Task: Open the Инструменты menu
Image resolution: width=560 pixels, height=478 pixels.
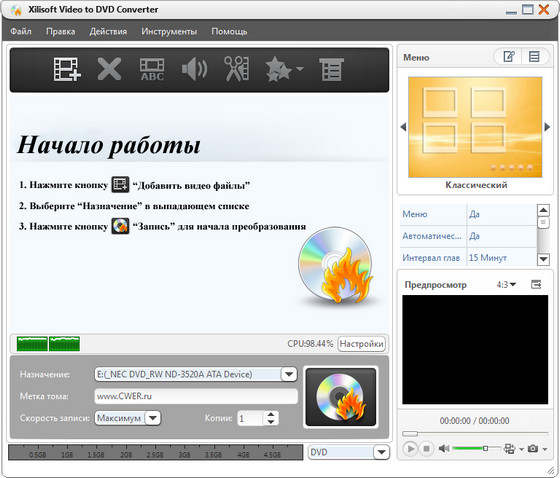Action: pos(169,31)
